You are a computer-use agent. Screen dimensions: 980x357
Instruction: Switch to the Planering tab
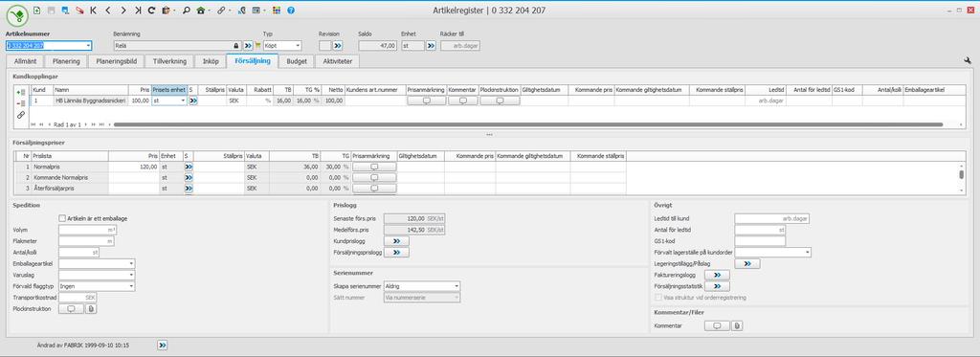coord(66,61)
